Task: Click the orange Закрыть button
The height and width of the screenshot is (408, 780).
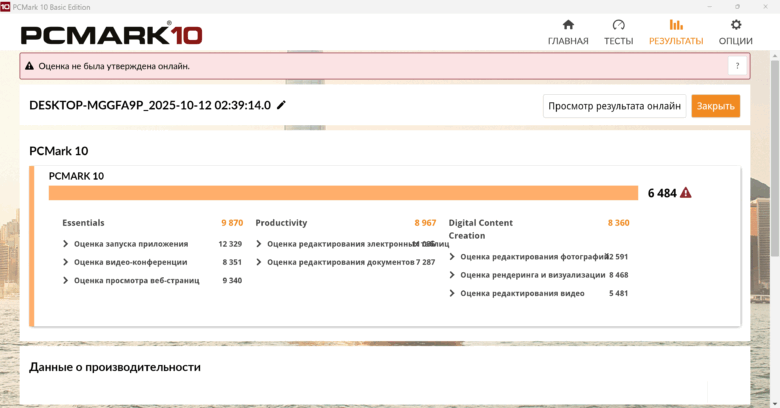Action: (x=715, y=106)
